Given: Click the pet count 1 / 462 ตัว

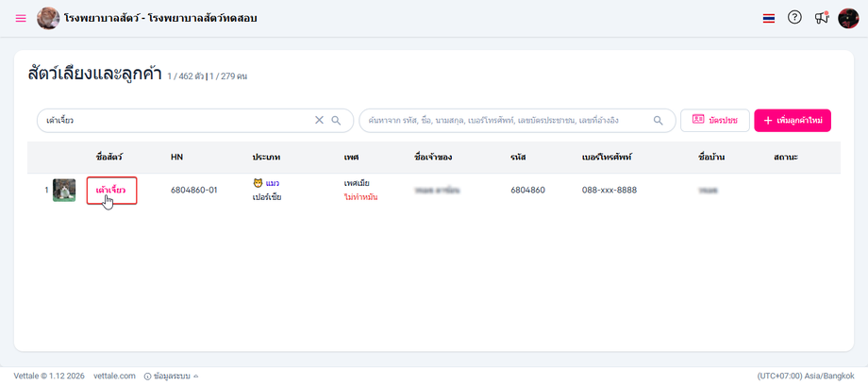Looking at the screenshot, I should [x=186, y=76].
